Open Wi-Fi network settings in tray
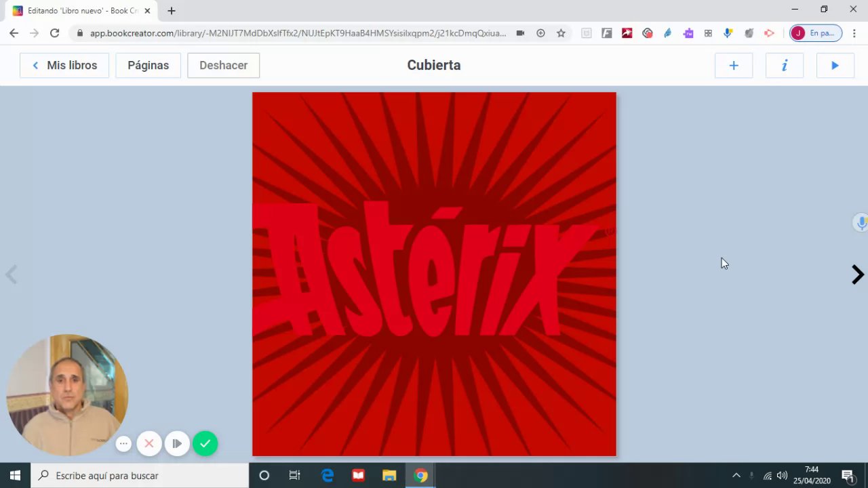Image resolution: width=868 pixels, height=488 pixels. click(768, 476)
